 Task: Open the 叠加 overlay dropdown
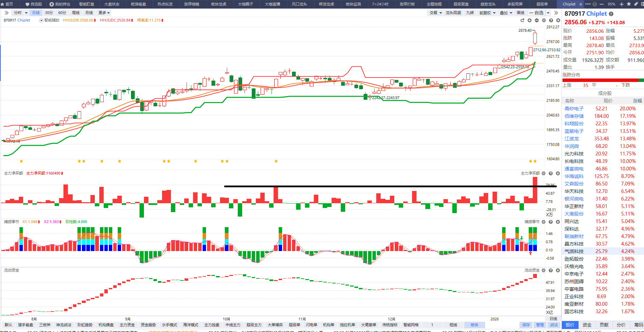point(506,13)
